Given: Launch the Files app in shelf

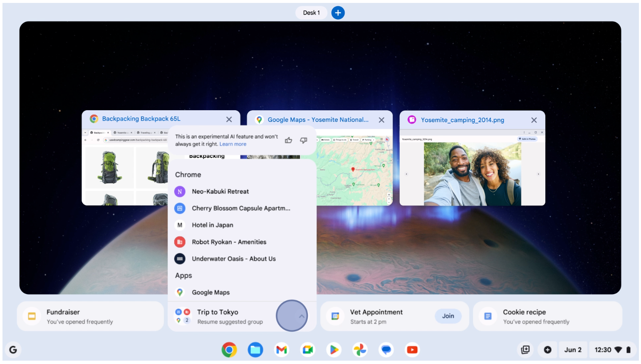Looking at the screenshot, I should click(x=255, y=350).
